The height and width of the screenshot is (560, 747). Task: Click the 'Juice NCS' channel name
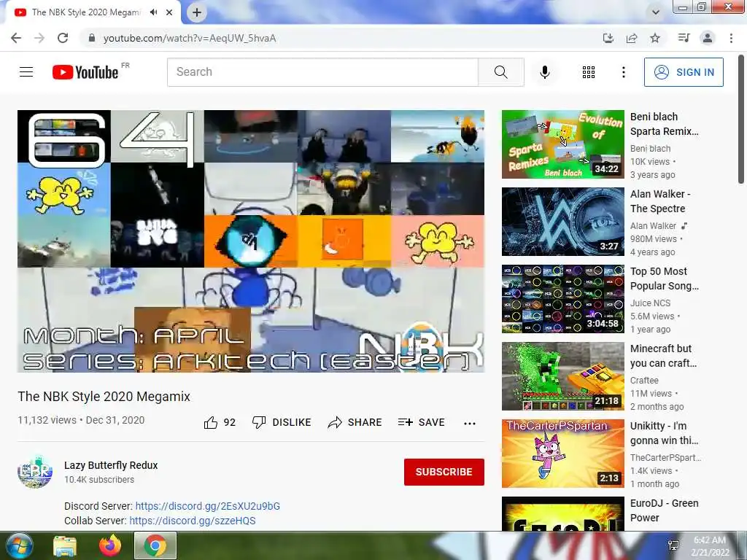click(x=650, y=303)
